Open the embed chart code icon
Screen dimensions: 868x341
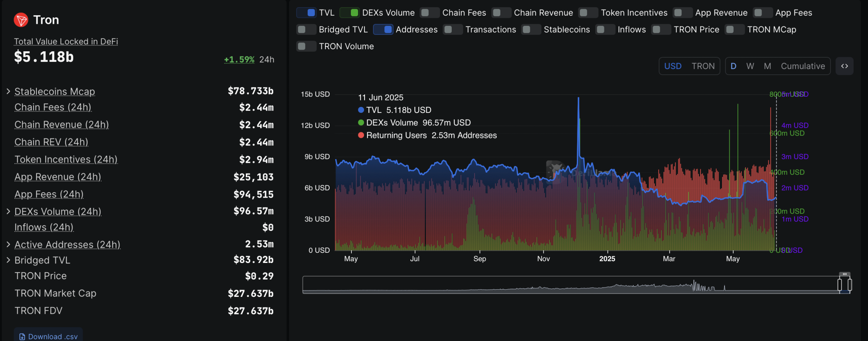(x=844, y=66)
